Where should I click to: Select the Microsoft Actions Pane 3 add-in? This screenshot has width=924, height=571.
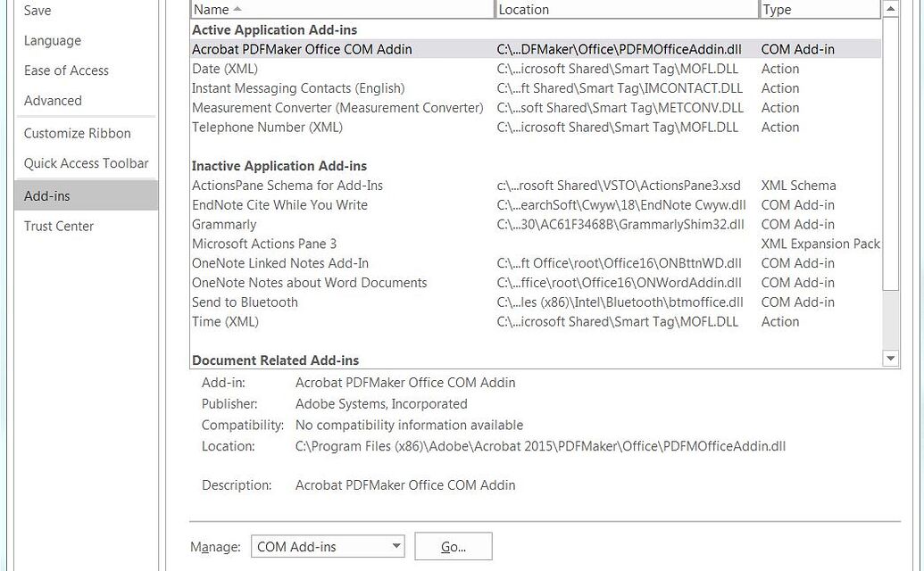pyautogui.click(x=264, y=243)
